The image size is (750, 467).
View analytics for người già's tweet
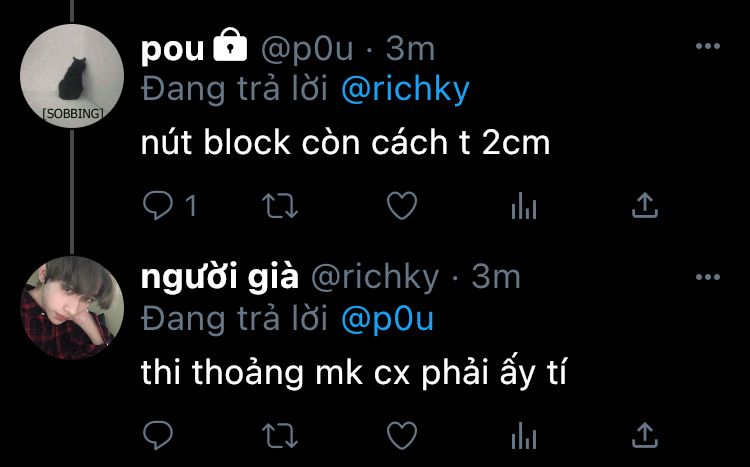click(524, 435)
